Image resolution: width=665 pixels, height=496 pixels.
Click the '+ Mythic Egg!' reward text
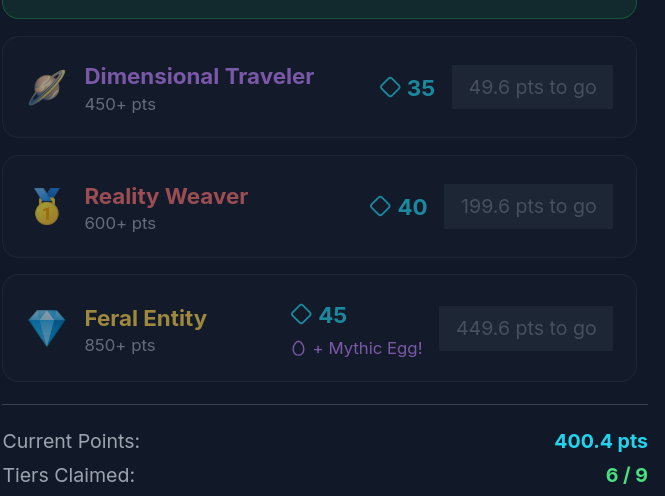(x=367, y=349)
